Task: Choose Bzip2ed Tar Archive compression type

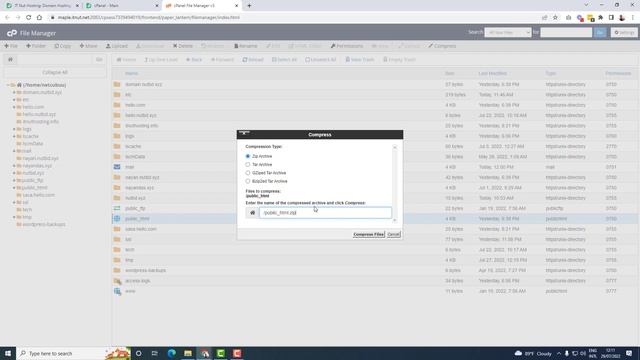Action: tap(248, 181)
